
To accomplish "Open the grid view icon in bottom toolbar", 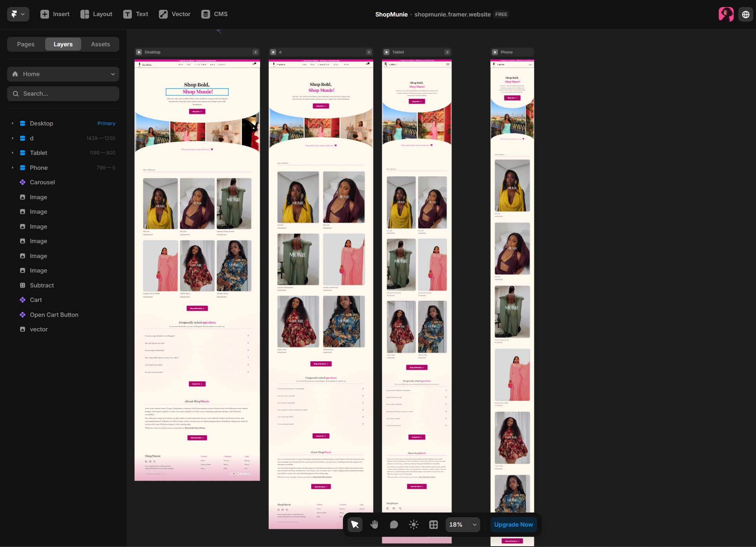I will point(433,524).
